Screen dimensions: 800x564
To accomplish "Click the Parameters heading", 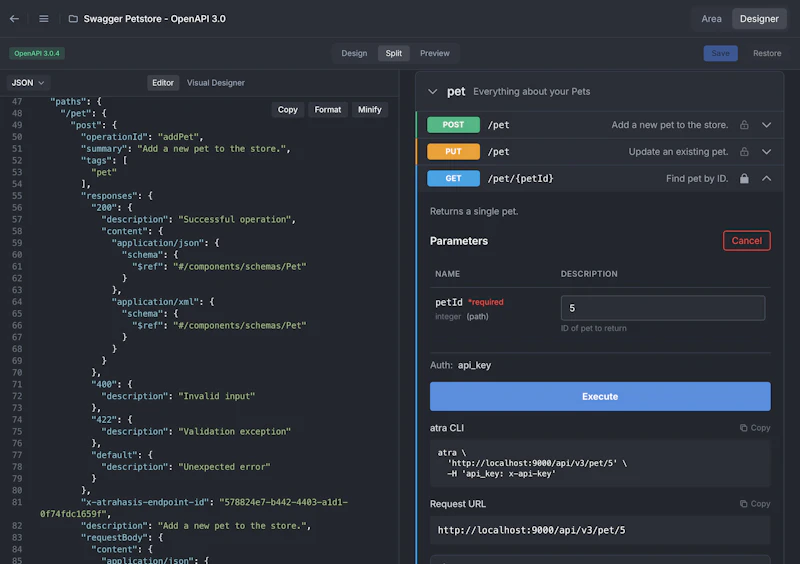I will click(459, 241).
